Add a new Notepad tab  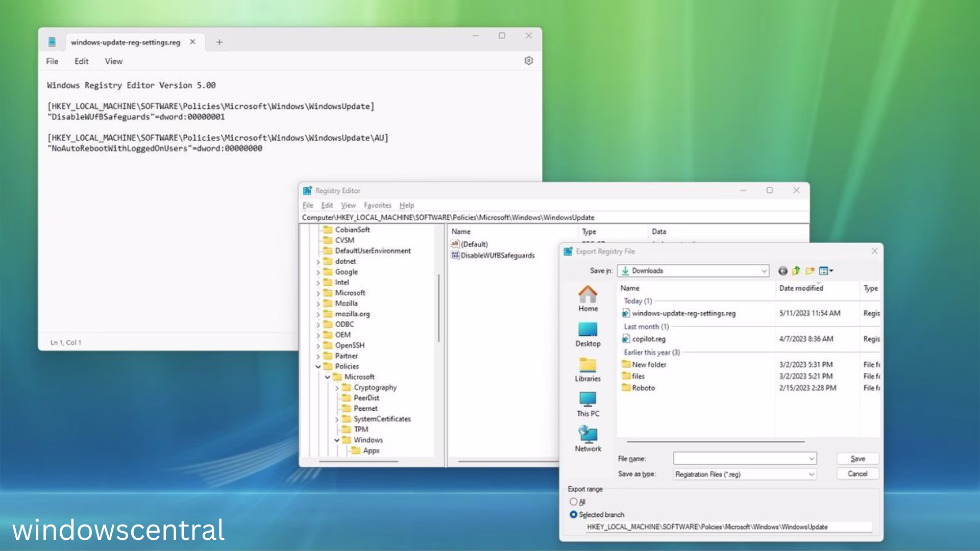[219, 42]
